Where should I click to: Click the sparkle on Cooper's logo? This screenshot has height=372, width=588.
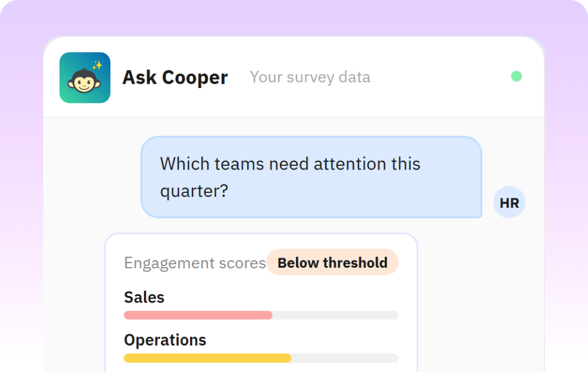pyautogui.click(x=98, y=64)
